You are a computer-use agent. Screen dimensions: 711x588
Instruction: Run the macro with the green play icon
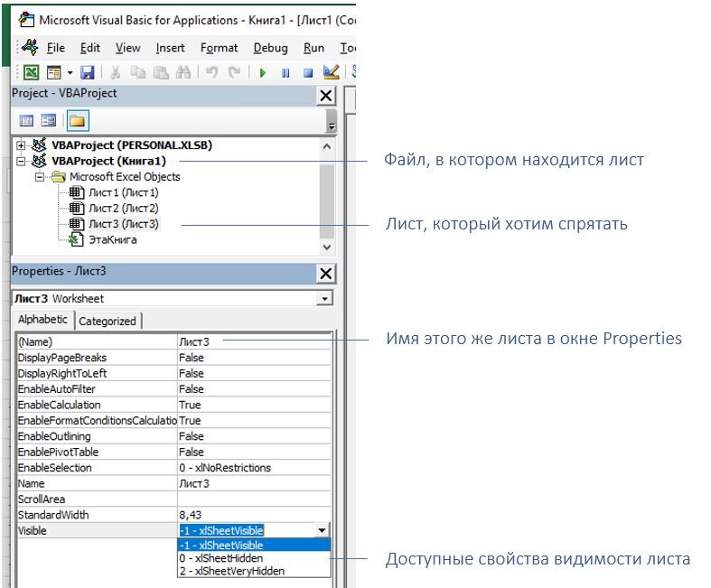pos(263,72)
